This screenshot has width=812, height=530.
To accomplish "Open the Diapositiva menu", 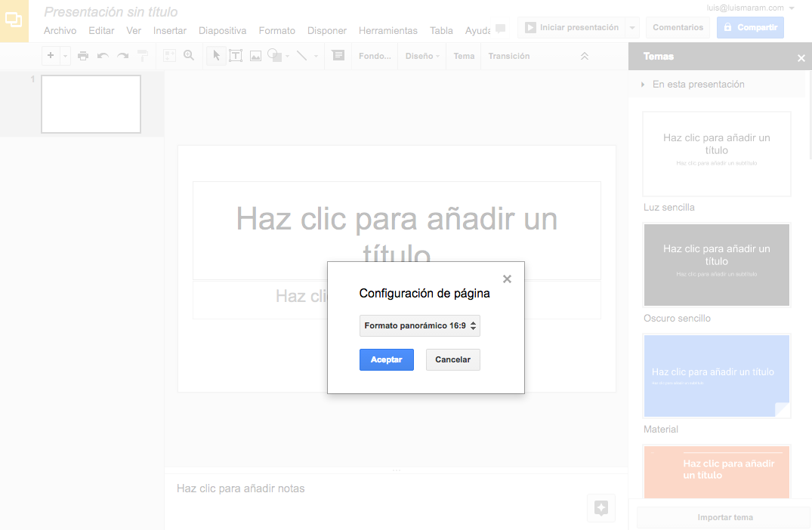I will click(222, 30).
